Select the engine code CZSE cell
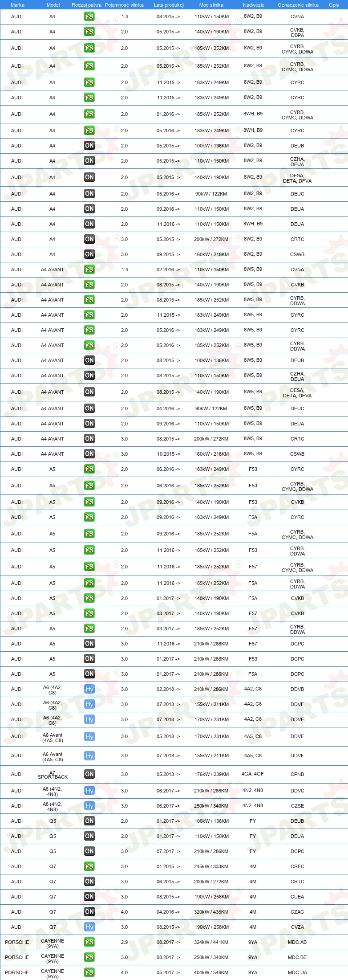Screen dimensions: 348x980 297,806
